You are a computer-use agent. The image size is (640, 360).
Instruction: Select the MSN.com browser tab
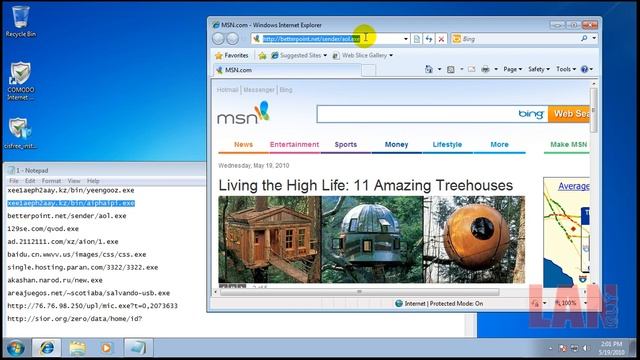coord(287,70)
